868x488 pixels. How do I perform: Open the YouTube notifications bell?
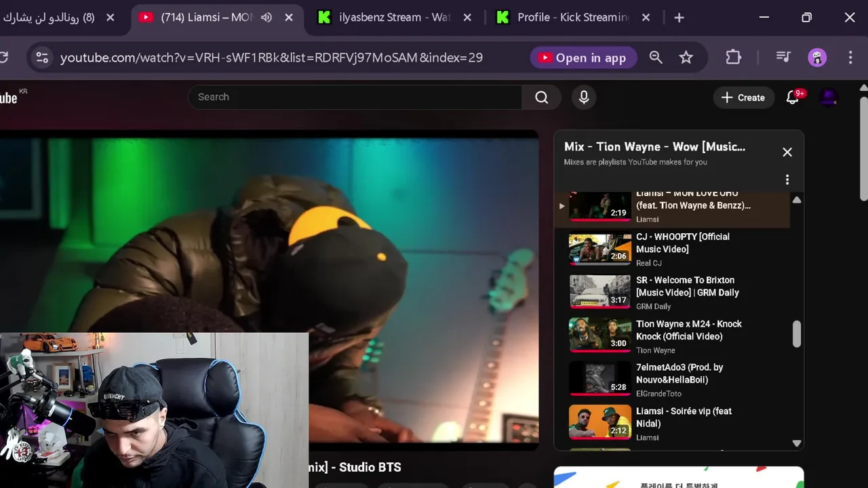pyautogui.click(x=792, y=98)
